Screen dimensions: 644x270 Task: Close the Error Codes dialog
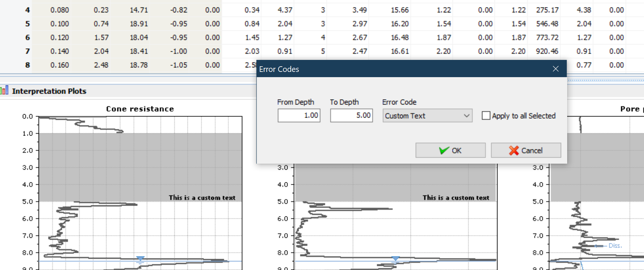pos(556,69)
